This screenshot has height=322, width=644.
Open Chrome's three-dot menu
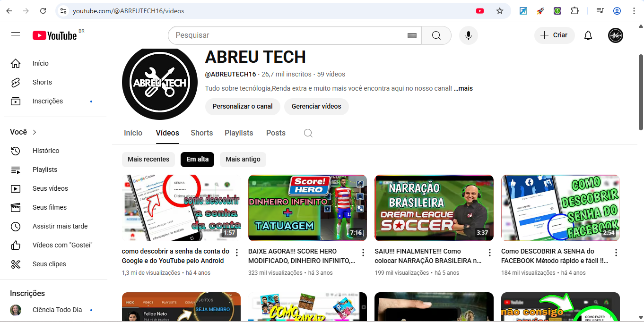tap(634, 11)
